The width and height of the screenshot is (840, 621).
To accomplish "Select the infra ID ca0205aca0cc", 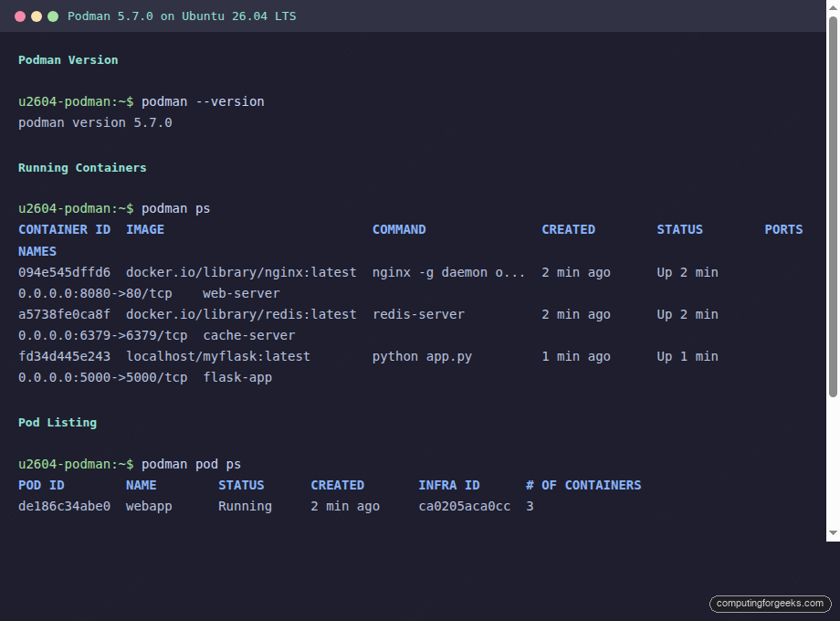I will (x=465, y=506).
